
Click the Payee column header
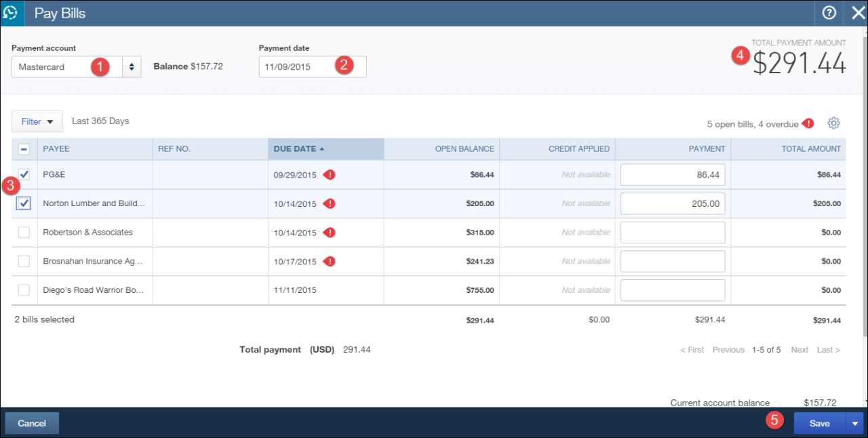tap(56, 148)
